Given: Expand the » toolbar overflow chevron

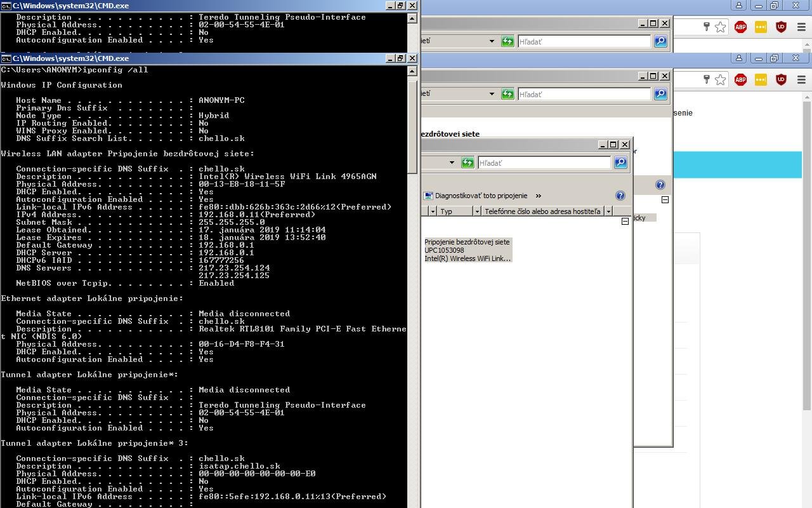Looking at the screenshot, I should pos(539,196).
